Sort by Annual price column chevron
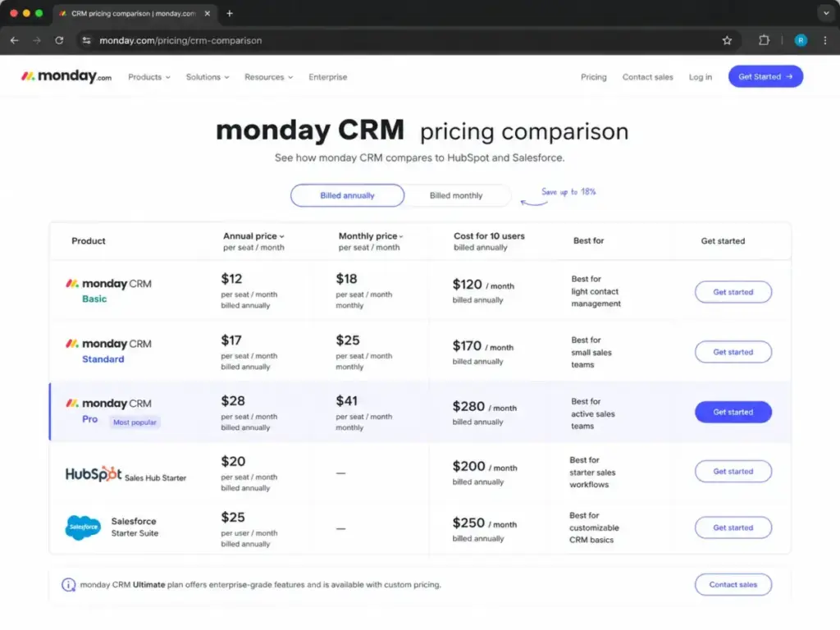840x630 pixels. coord(282,236)
